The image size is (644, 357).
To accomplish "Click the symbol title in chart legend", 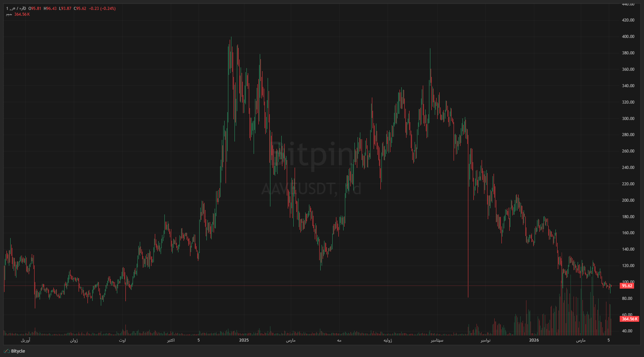I will point(16,9).
